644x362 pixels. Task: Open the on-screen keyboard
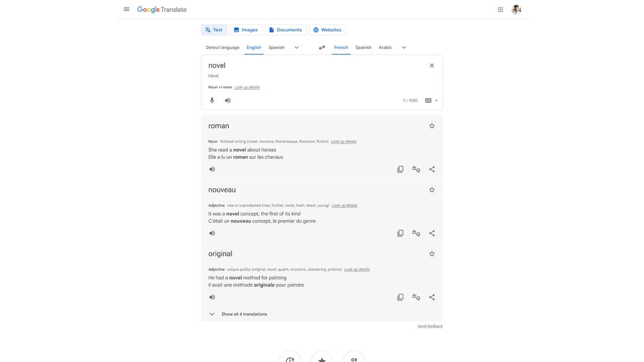(428, 100)
